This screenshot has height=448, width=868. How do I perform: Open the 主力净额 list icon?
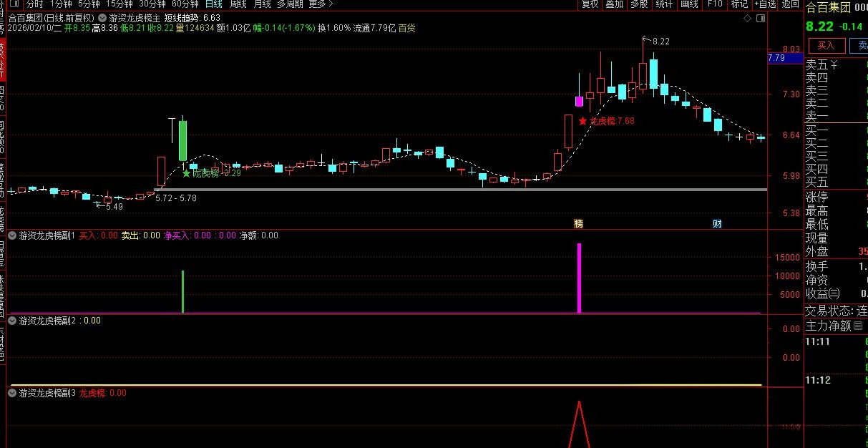pos(858,326)
